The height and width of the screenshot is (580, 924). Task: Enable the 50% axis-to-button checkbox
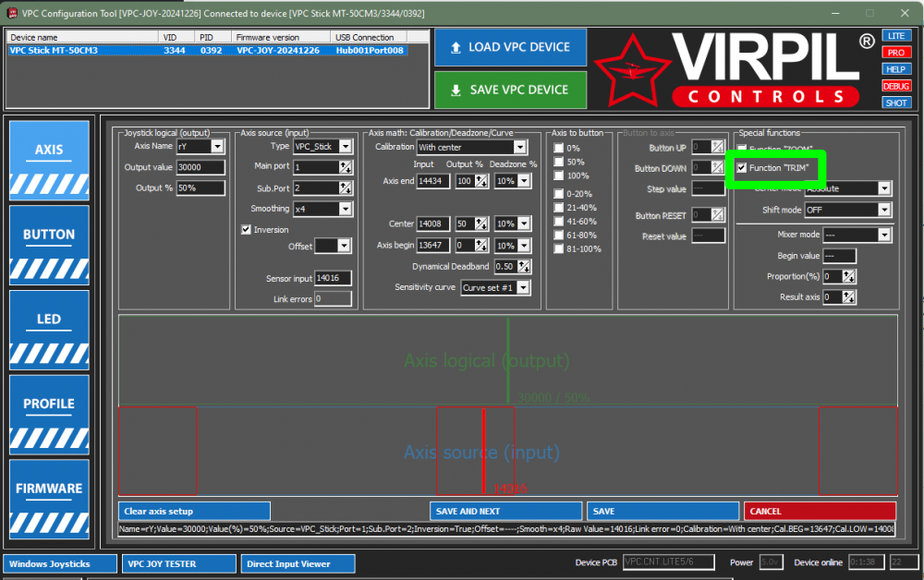pos(559,162)
